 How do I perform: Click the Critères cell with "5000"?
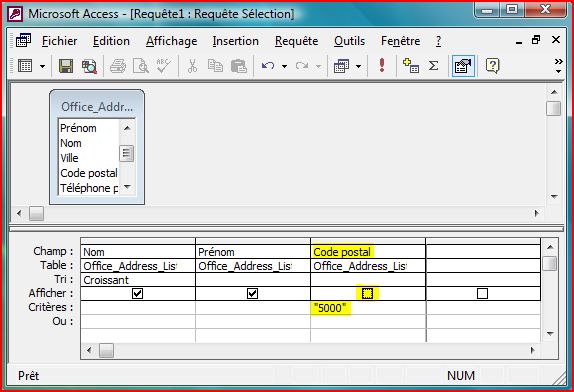[x=368, y=308]
